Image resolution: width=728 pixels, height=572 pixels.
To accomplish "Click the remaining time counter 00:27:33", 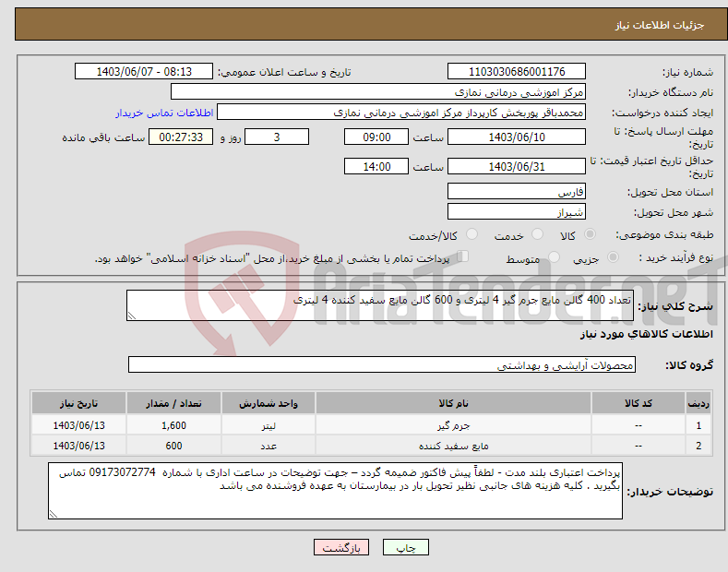I will [x=181, y=137].
